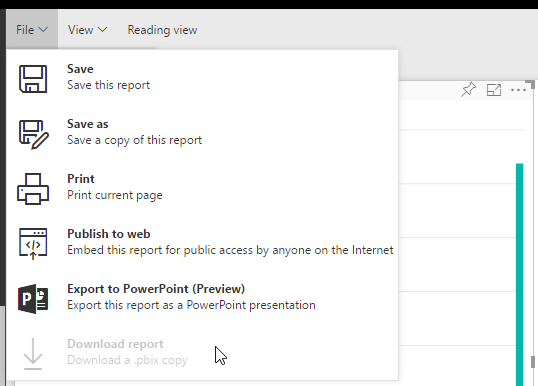Switch to Reading view

162,30
